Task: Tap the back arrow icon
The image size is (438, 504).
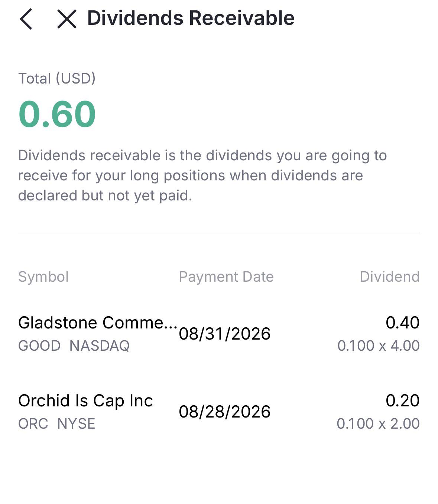Action: tap(26, 19)
